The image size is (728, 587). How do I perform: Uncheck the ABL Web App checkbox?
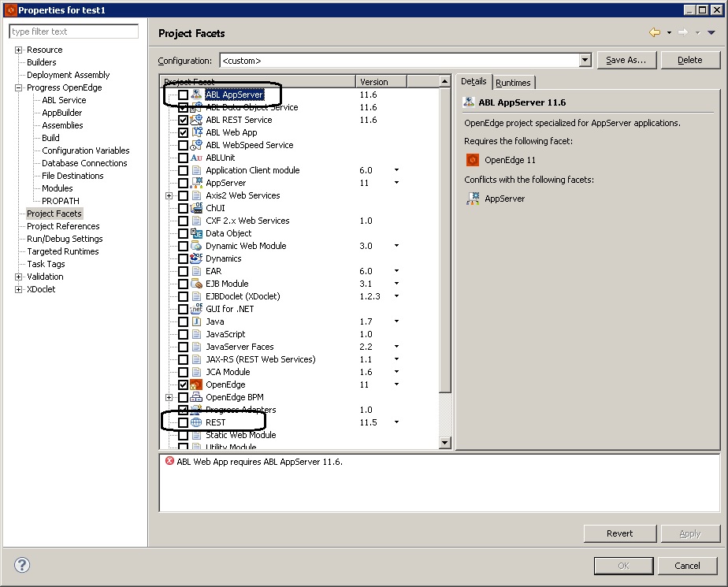[x=184, y=132]
